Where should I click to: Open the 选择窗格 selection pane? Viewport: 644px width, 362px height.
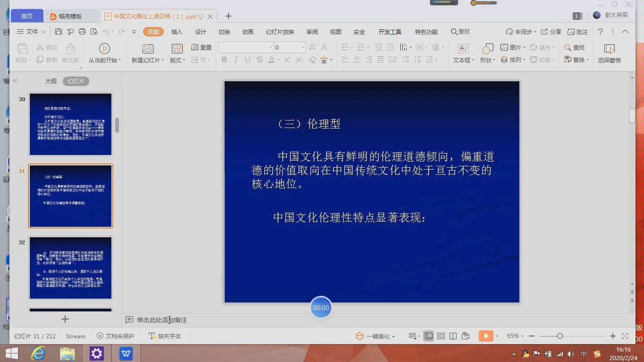tap(609, 52)
